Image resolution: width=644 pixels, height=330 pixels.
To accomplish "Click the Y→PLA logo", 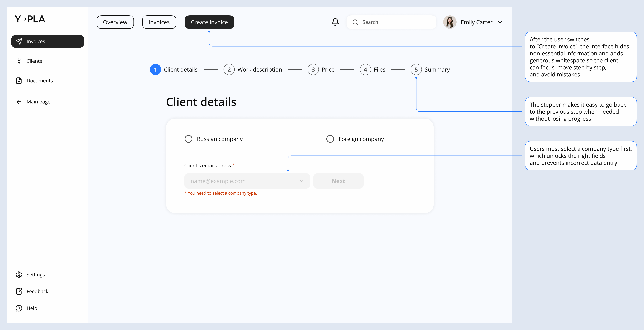I will tap(30, 19).
